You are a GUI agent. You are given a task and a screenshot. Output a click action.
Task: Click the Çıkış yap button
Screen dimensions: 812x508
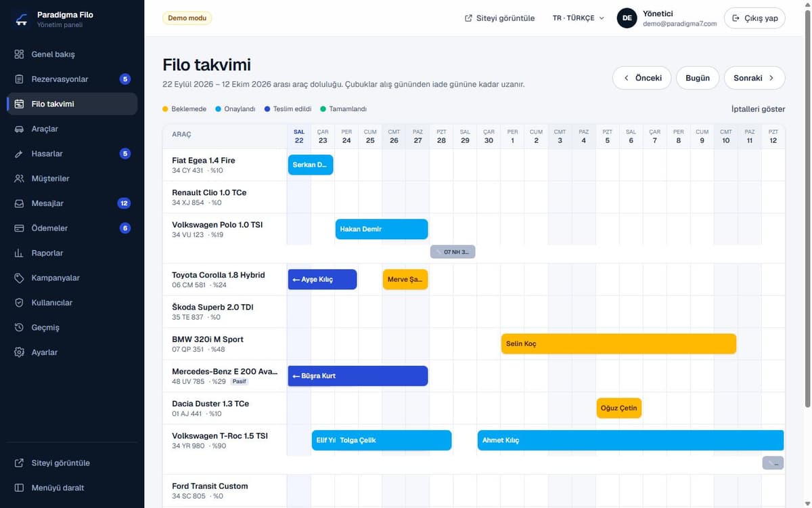click(x=754, y=18)
